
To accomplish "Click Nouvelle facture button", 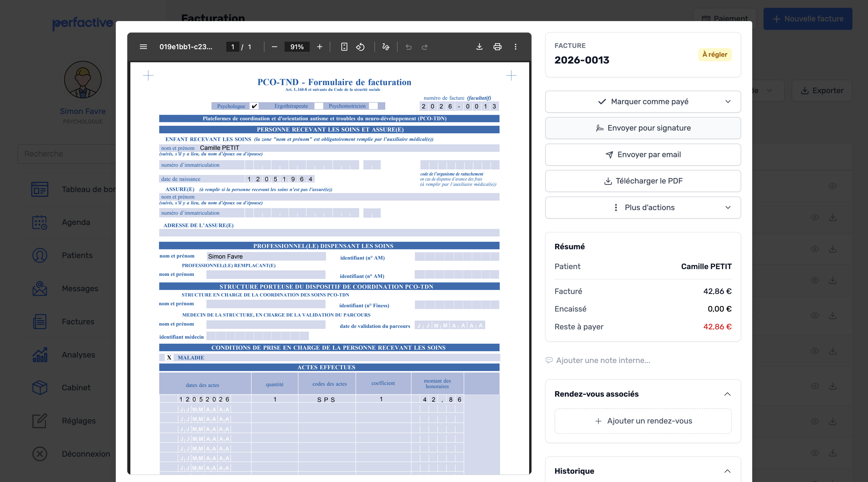I will 808,19.
